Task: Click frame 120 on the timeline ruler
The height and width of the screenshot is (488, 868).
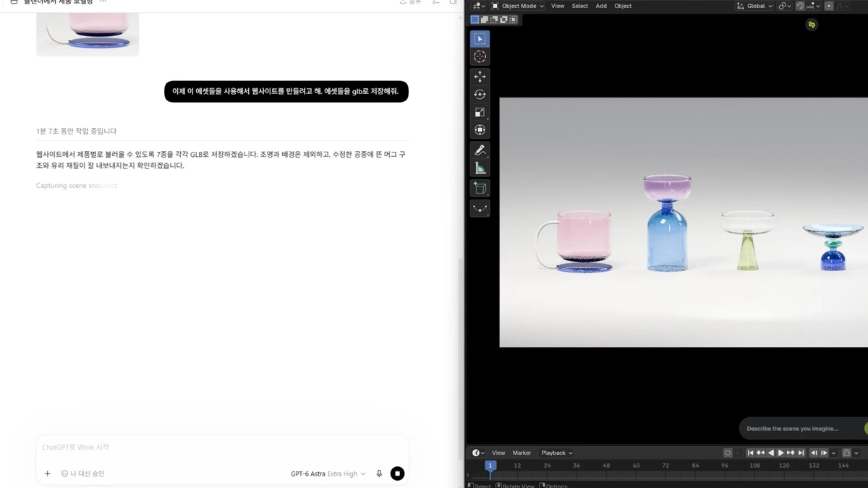Action: (x=784, y=466)
